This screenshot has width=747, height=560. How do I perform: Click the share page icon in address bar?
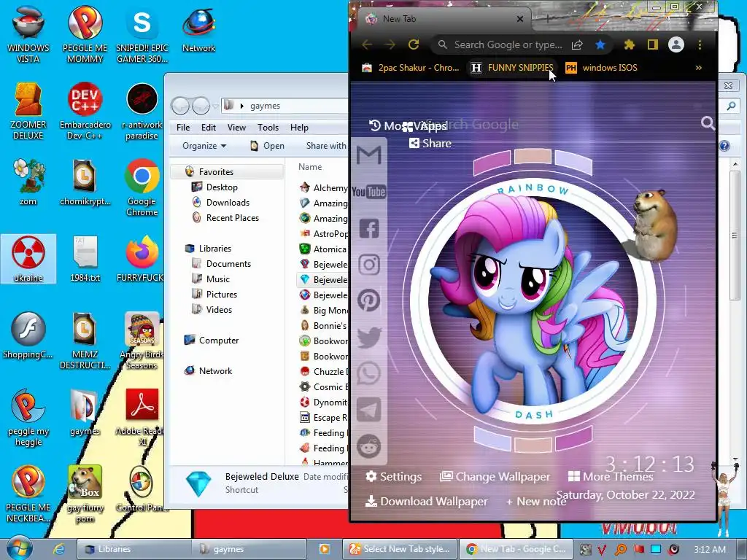[x=577, y=44]
